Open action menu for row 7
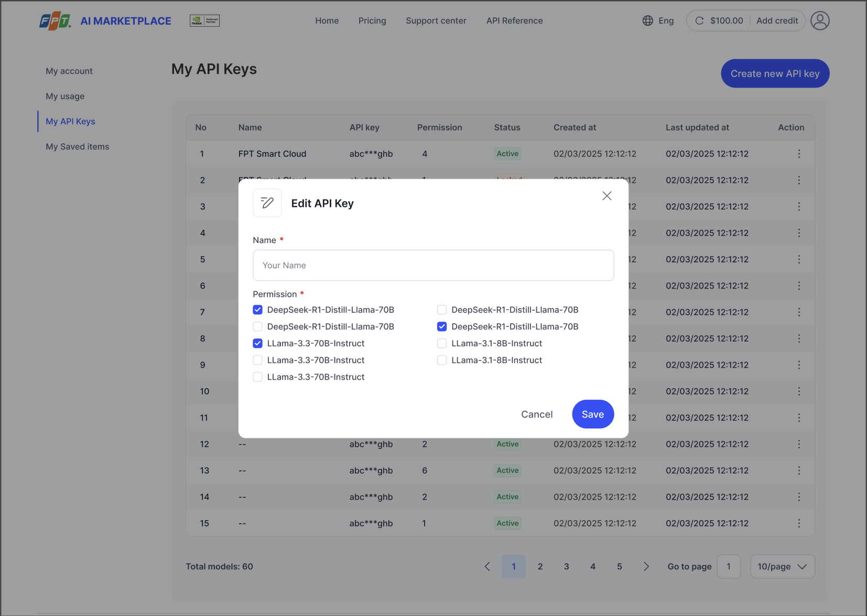The width and height of the screenshot is (867, 616). pos(799,312)
